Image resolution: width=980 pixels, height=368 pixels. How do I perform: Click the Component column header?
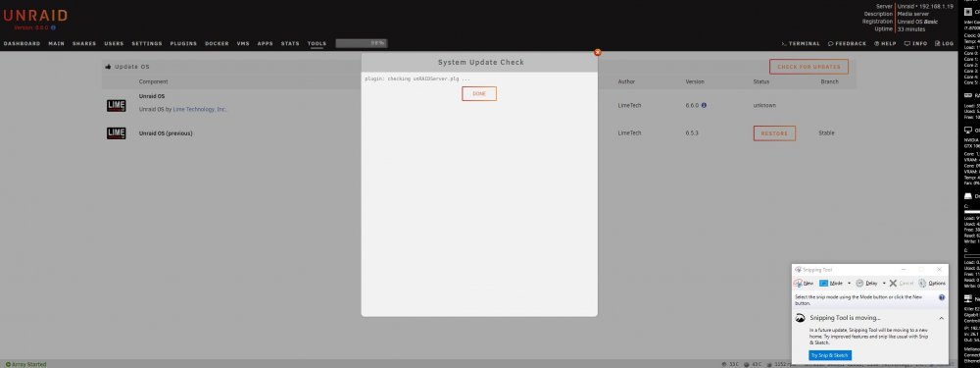coord(153,82)
